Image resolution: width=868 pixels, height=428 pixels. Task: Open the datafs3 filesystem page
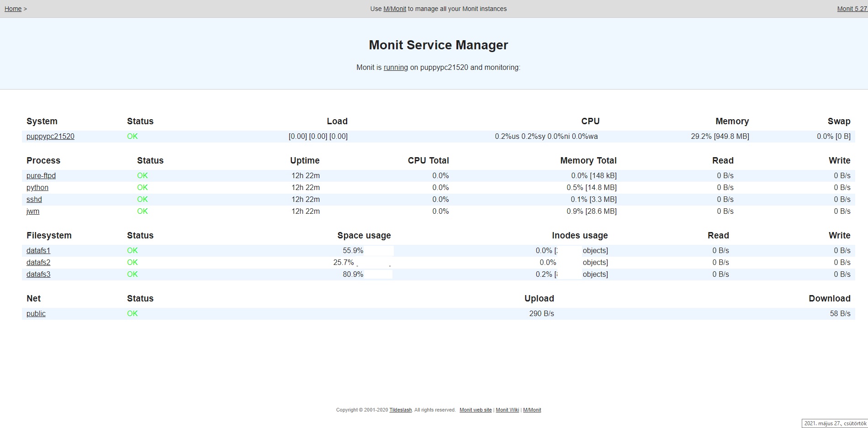pyautogui.click(x=38, y=274)
